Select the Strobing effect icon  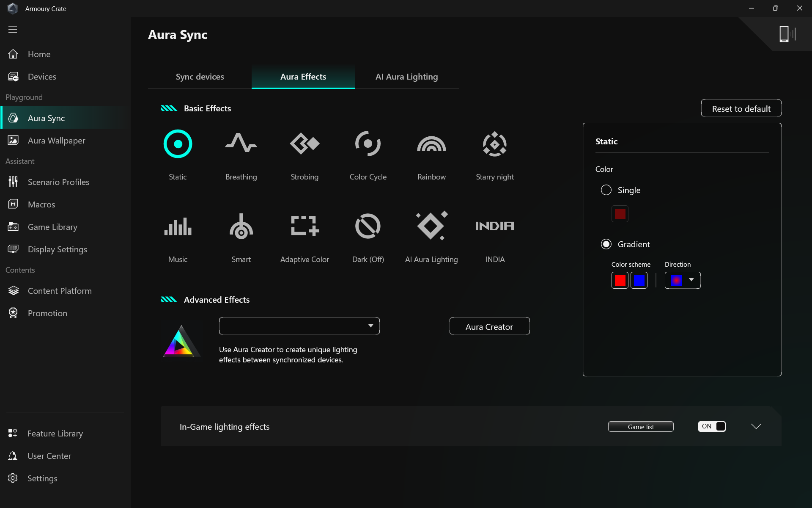coord(304,144)
